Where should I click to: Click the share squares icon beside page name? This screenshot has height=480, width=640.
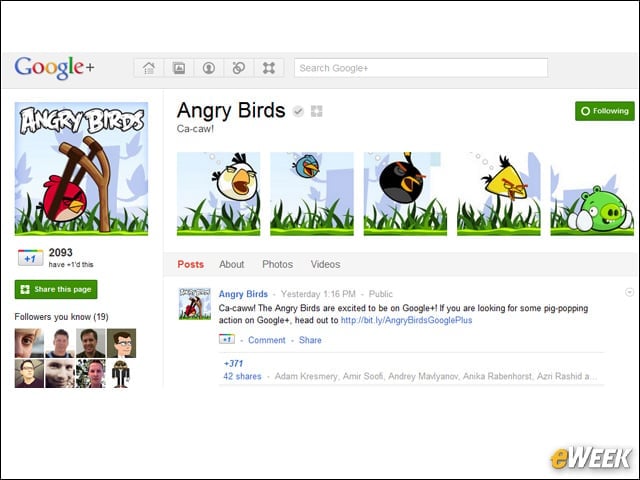click(x=316, y=111)
